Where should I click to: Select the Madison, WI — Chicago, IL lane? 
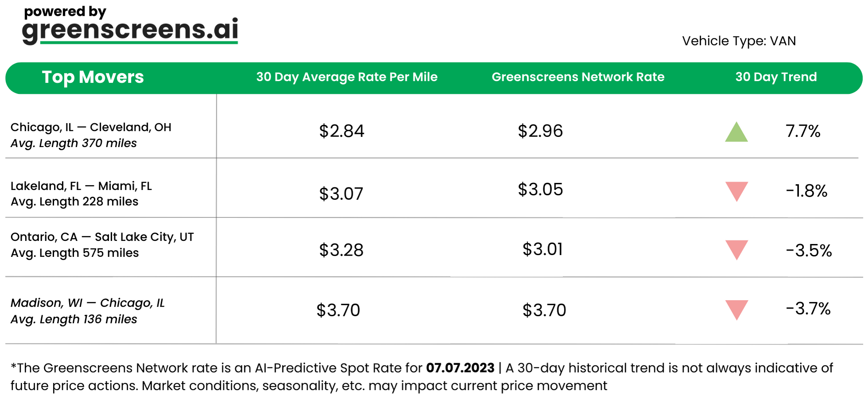(88, 303)
